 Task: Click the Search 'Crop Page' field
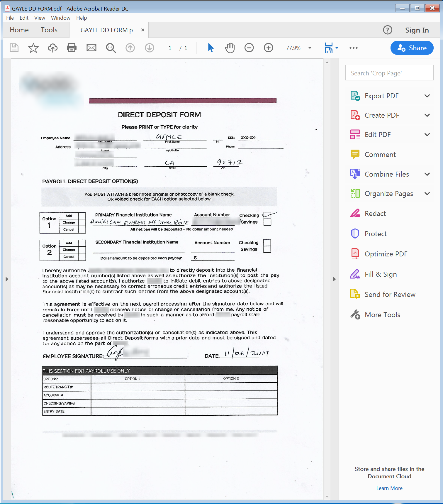[x=389, y=73]
